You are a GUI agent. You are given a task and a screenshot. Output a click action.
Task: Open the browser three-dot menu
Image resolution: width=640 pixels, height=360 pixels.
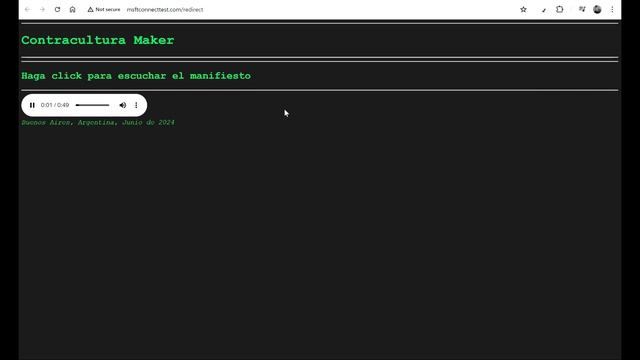(x=612, y=9)
